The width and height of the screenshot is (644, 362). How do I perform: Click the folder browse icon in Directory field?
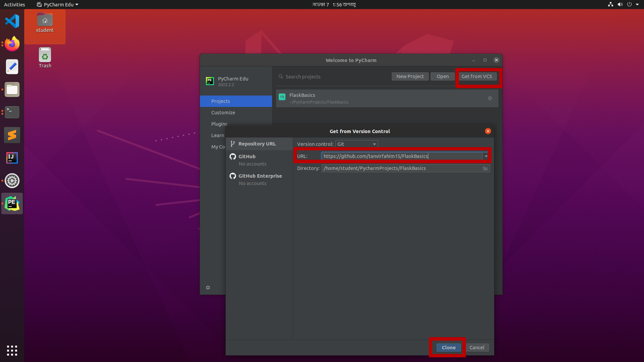point(485,168)
